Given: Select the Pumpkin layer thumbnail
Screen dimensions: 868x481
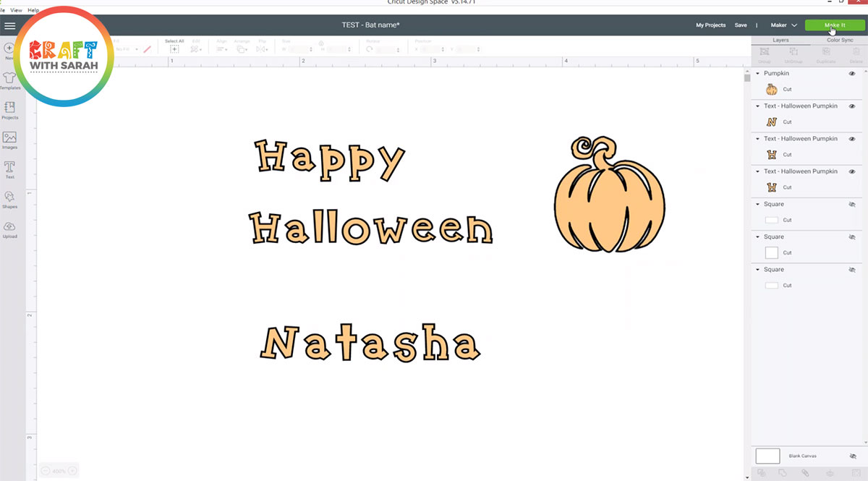Looking at the screenshot, I should (772, 89).
